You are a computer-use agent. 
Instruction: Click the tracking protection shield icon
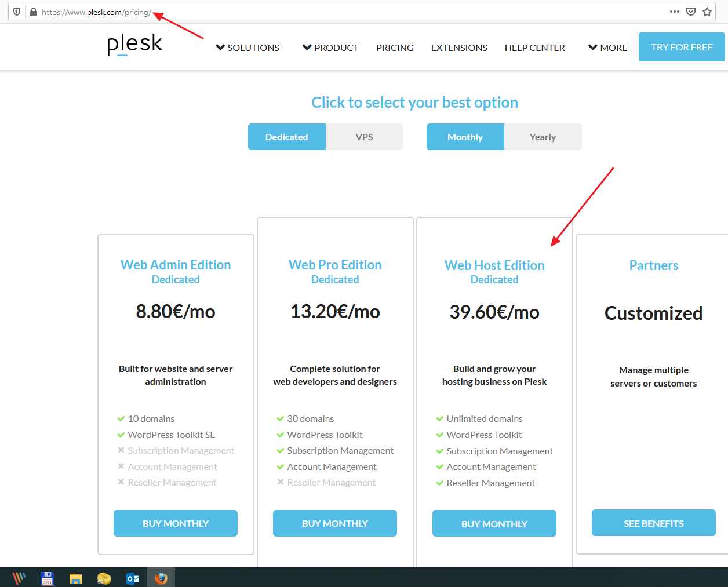pyautogui.click(x=17, y=12)
